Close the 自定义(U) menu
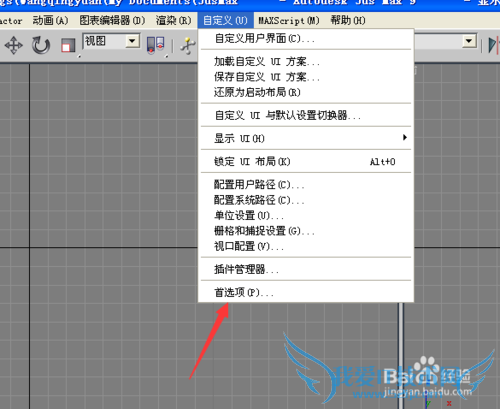 [225, 20]
